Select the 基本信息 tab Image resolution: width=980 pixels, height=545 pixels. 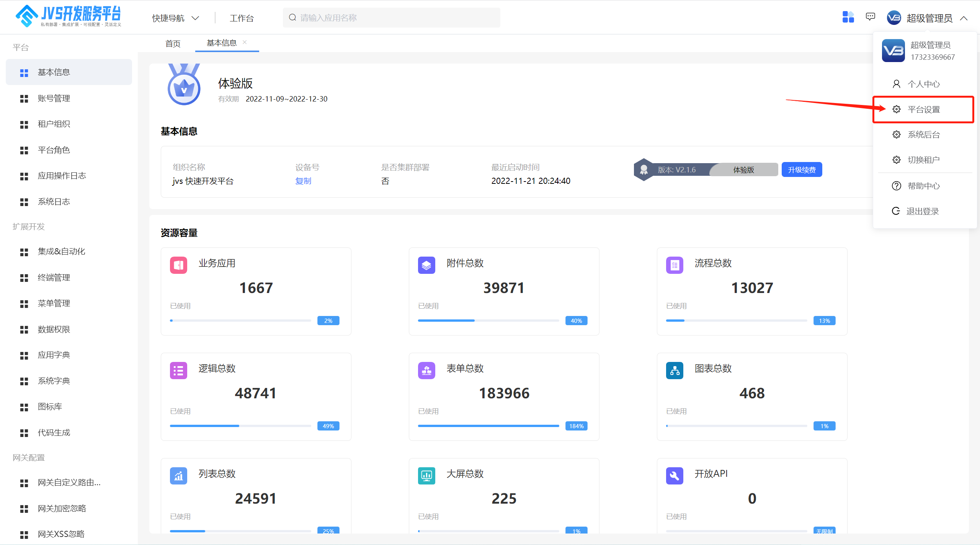point(222,43)
